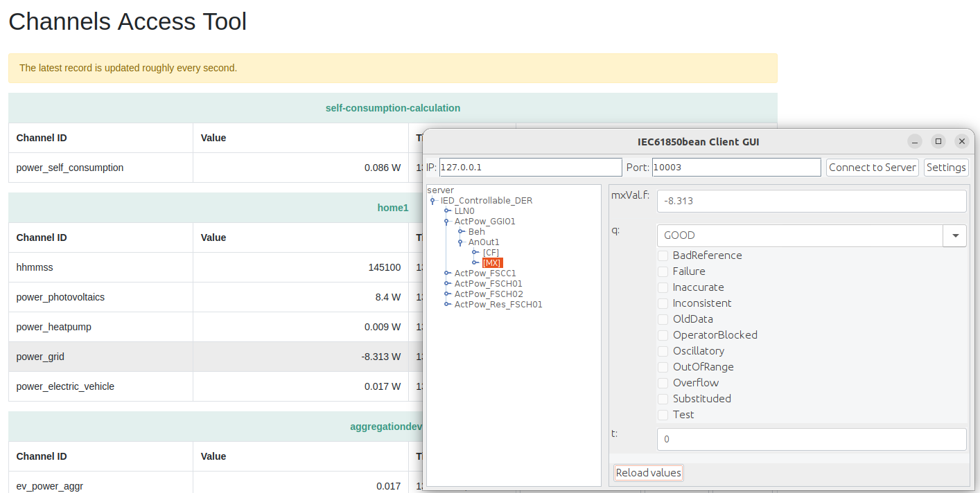980x493 pixels.
Task: Toggle the Oscillatory checkbox
Action: point(663,350)
